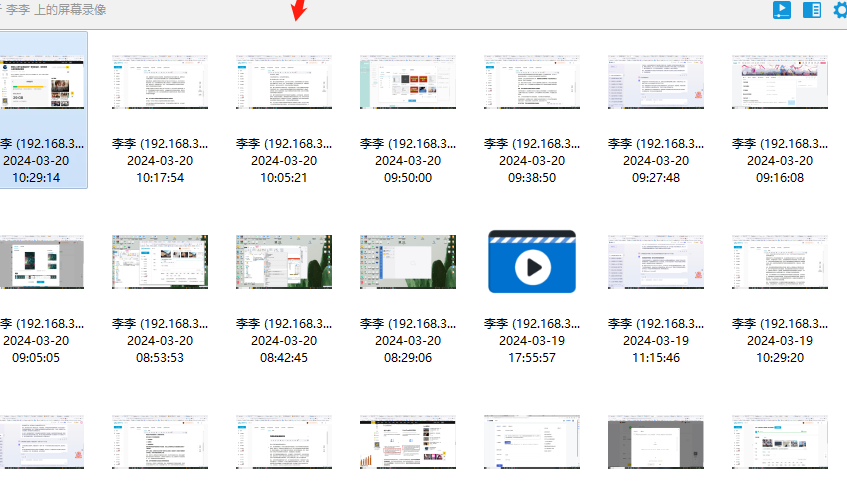Open settings via the gear icon
Viewport: 847px width, 485px height.
(841, 10)
